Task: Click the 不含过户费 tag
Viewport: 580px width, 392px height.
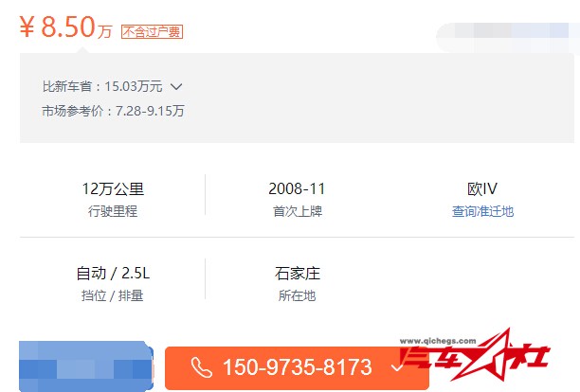Action: click(x=152, y=32)
